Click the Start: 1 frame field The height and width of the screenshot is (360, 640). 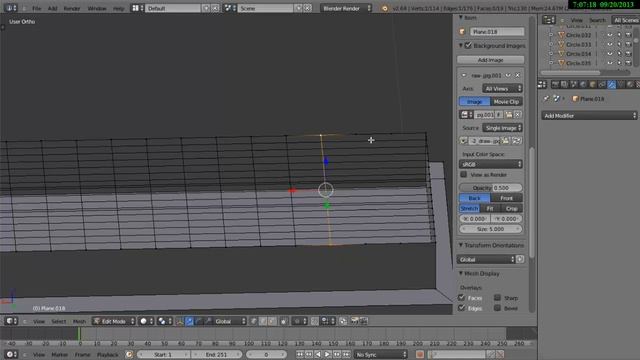tap(163, 355)
